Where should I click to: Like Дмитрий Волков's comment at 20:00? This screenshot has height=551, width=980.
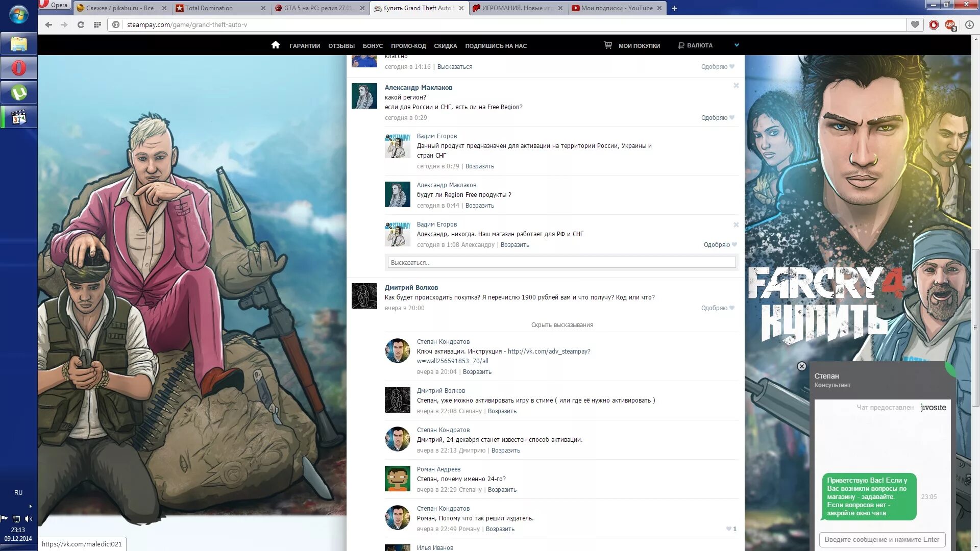pos(718,308)
